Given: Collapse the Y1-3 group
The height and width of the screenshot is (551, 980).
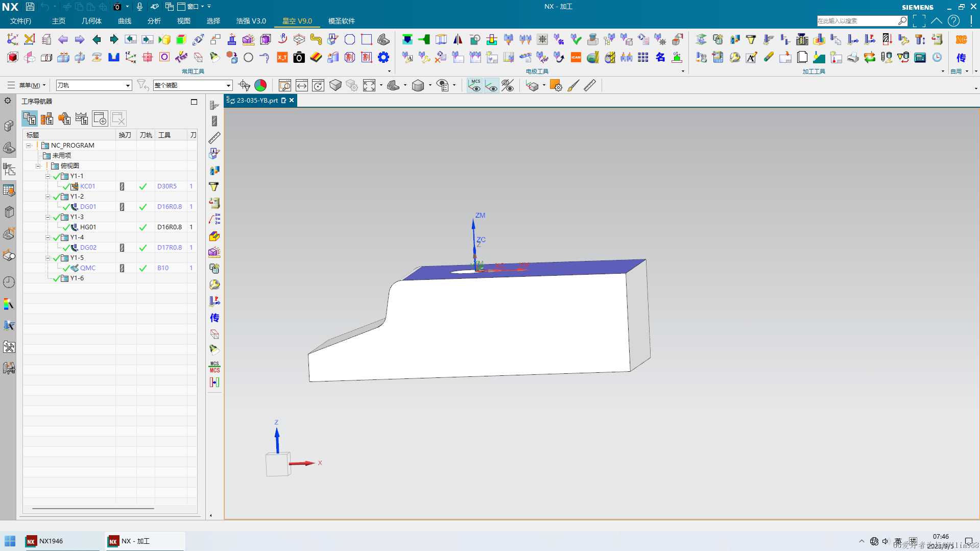Looking at the screenshot, I should click(48, 217).
